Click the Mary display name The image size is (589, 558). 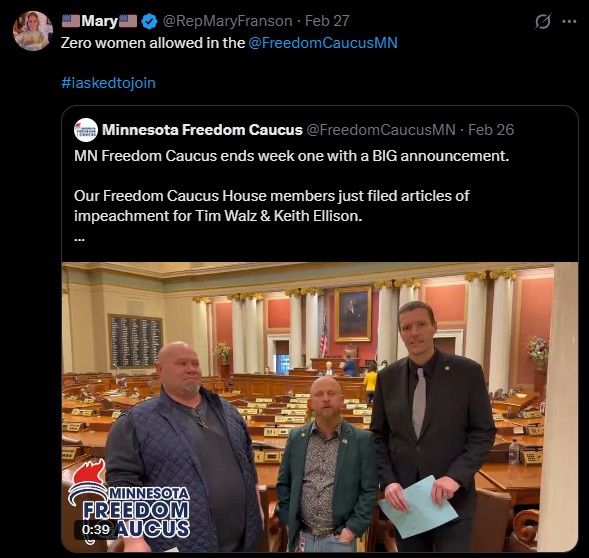click(99, 21)
